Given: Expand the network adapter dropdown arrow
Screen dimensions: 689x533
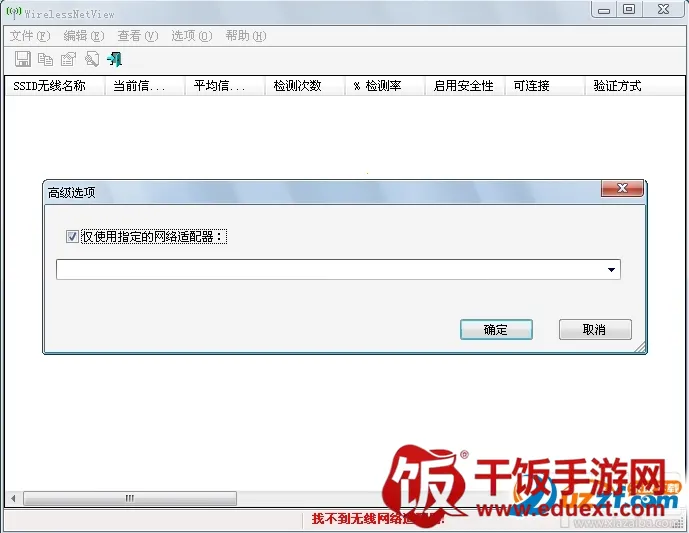Looking at the screenshot, I should 611,270.
